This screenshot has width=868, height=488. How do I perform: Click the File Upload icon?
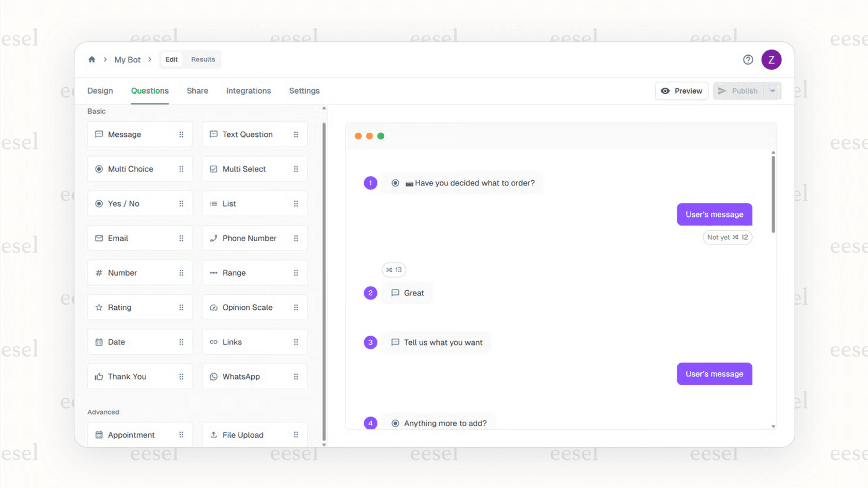pyautogui.click(x=214, y=435)
